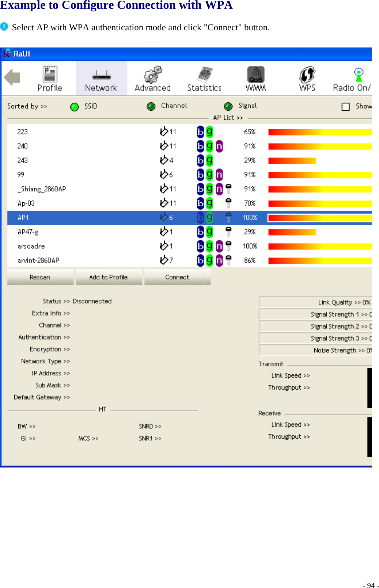Click the Signal Strength 1 field
Viewport: 379px width, 588px height.
315,314
